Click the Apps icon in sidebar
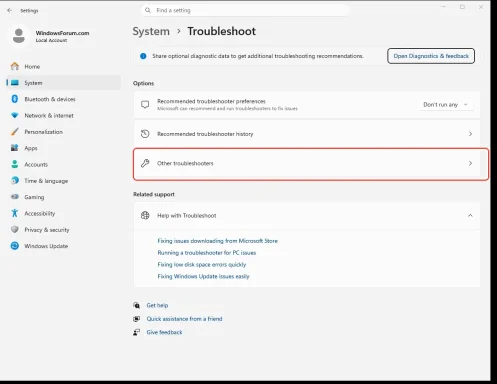This screenshot has height=384, width=497. (x=15, y=148)
